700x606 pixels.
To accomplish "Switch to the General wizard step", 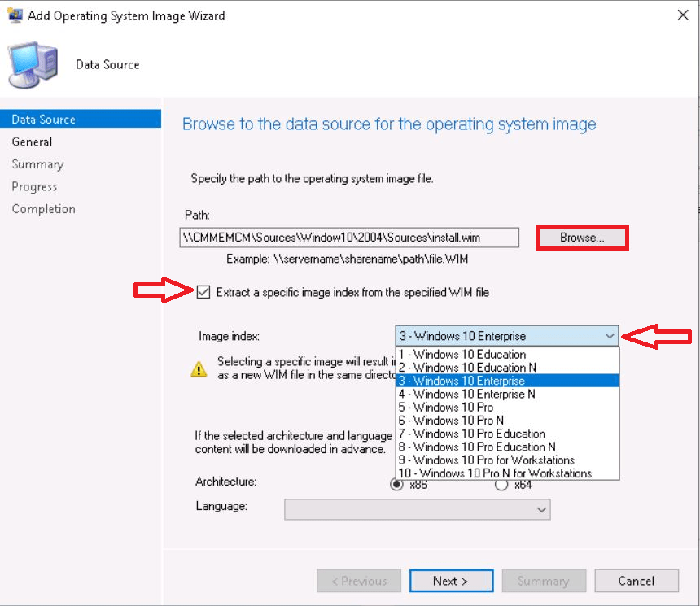I will coord(32,142).
